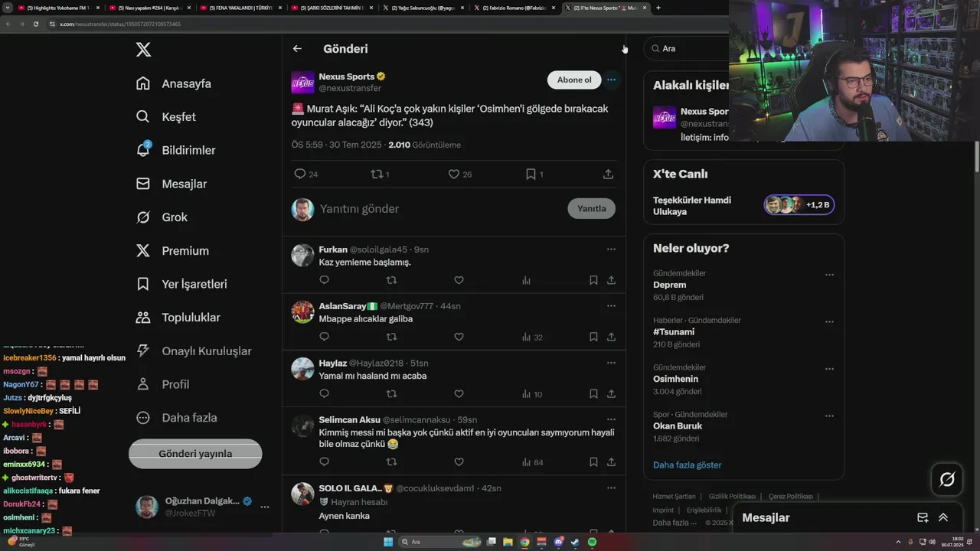Click Nexus Sports profile avatar in post

(x=303, y=82)
